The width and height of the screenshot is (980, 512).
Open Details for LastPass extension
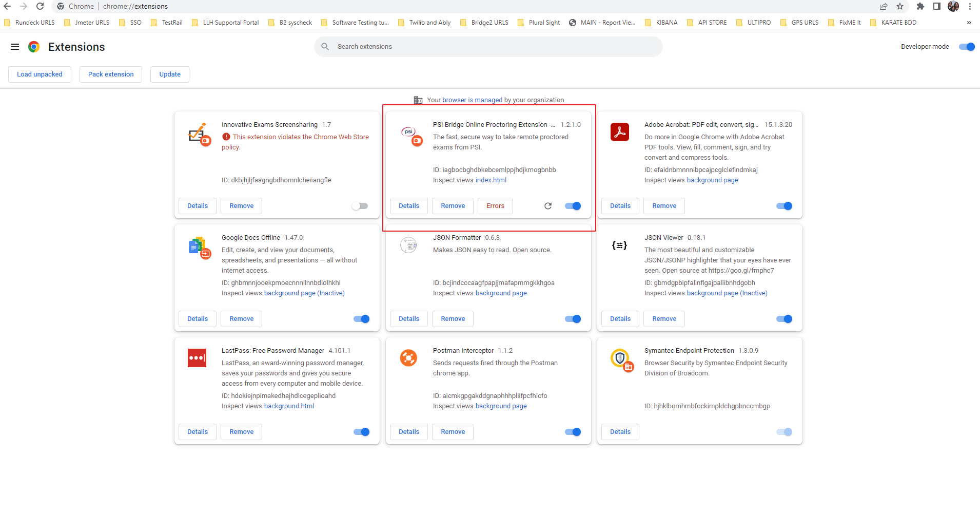(198, 432)
